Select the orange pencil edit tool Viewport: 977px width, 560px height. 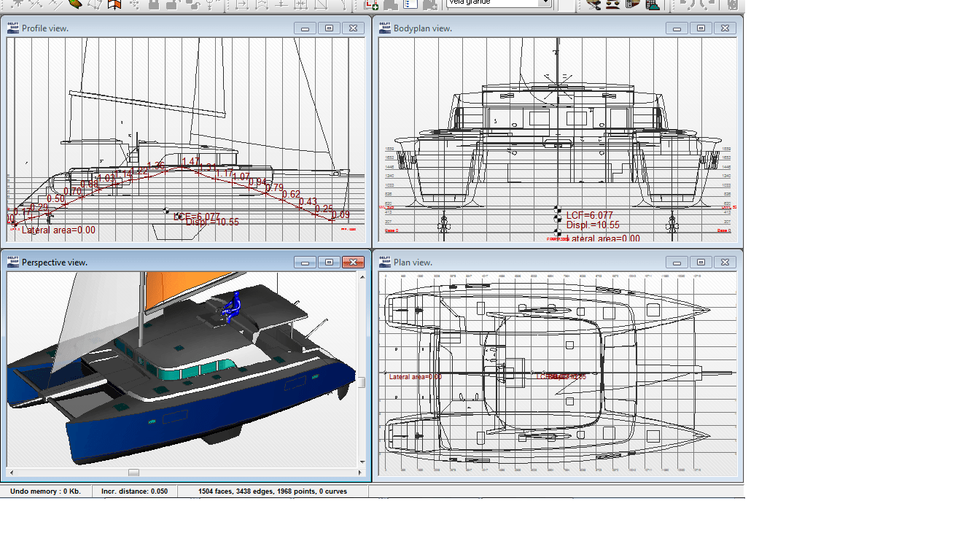74,5
